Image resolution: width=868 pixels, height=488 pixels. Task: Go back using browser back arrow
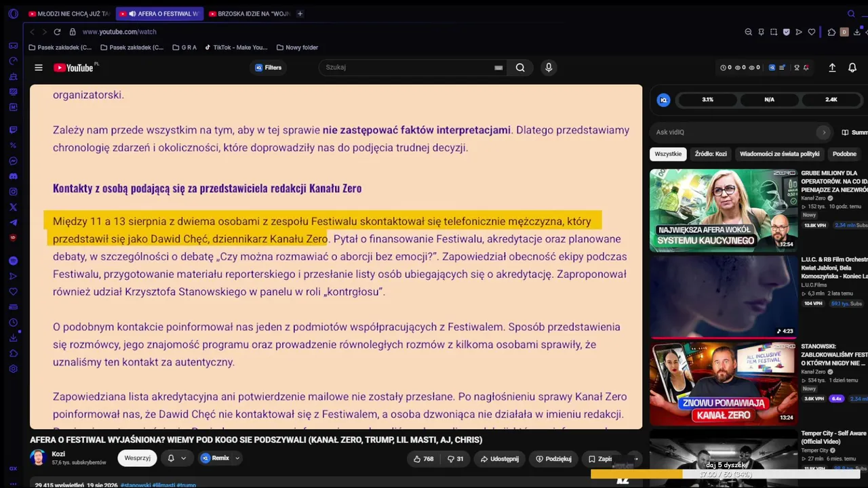32,32
